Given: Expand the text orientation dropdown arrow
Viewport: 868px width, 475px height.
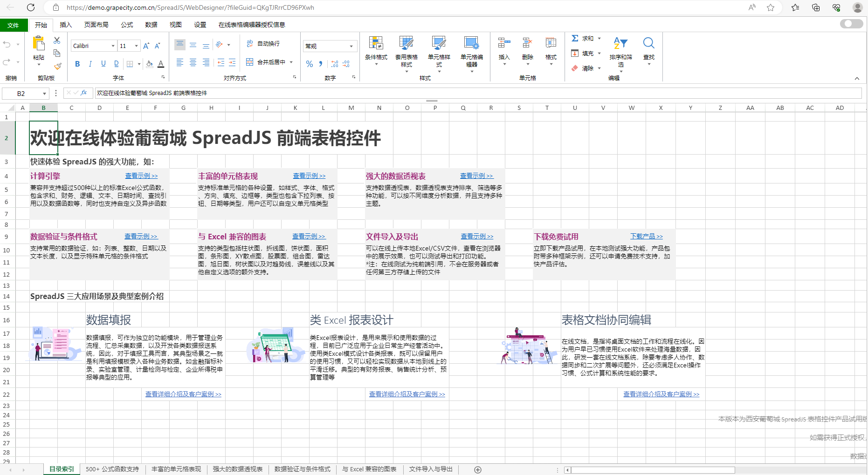Looking at the screenshot, I should pyautogui.click(x=228, y=45).
